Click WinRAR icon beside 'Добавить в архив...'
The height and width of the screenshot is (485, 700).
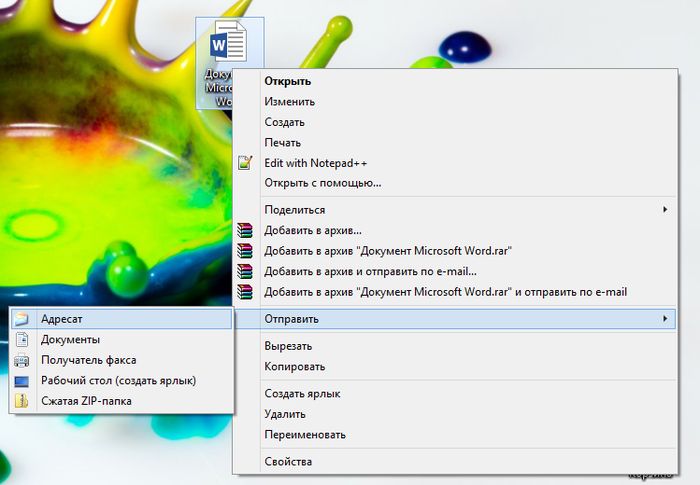246,230
